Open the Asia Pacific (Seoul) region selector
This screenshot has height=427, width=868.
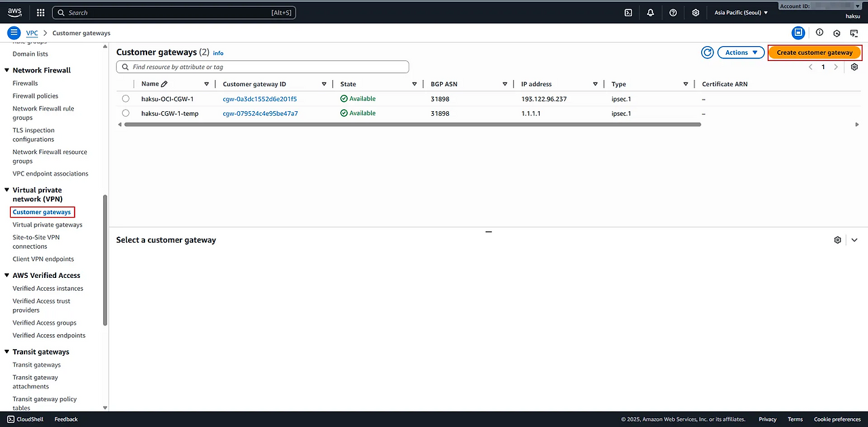coord(741,12)
